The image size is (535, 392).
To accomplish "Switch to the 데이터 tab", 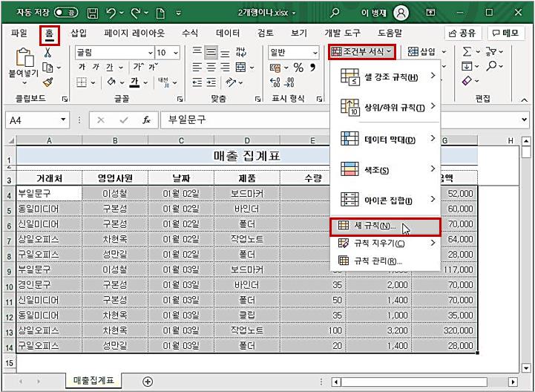I will coord(228,33).
